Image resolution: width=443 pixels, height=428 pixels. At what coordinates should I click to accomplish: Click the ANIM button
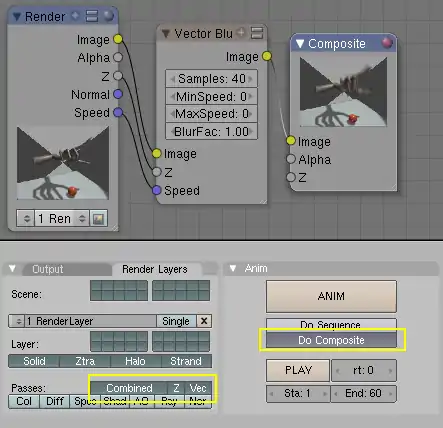(331, 296)
